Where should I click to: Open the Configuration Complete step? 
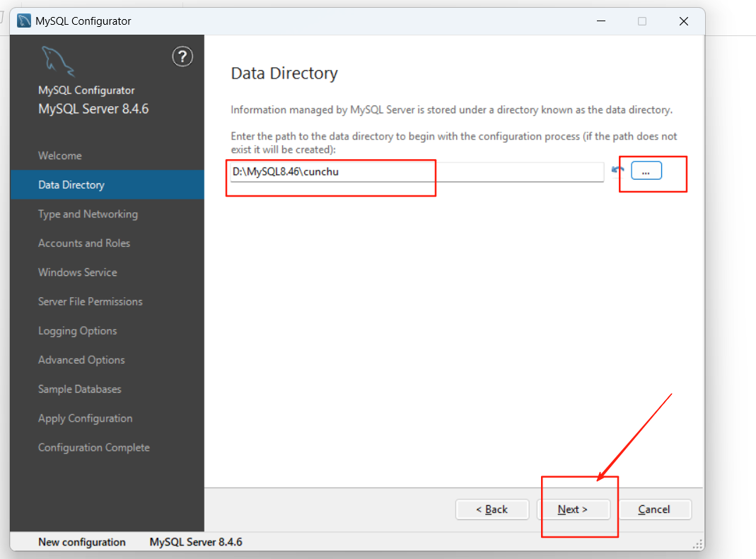pyautogui.click(x=93, y=448)
